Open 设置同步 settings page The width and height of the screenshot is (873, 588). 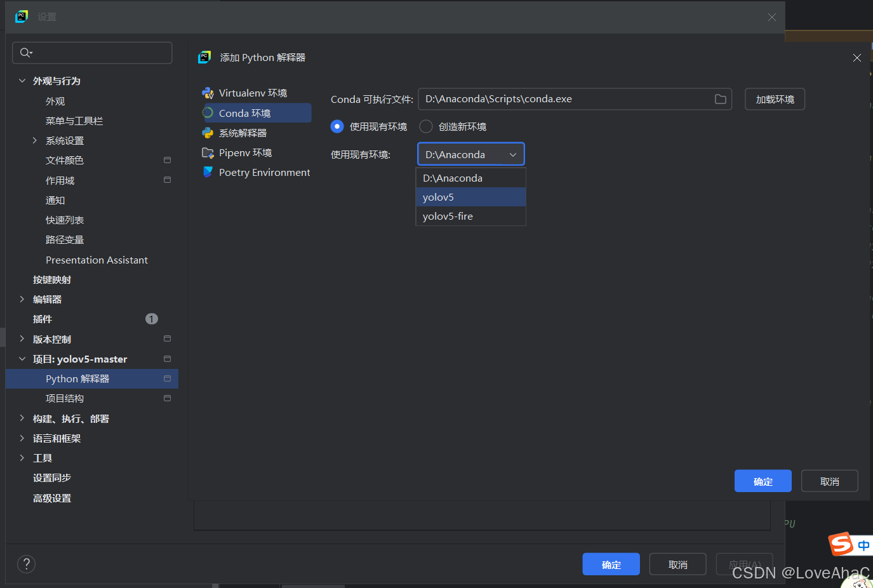52,478
